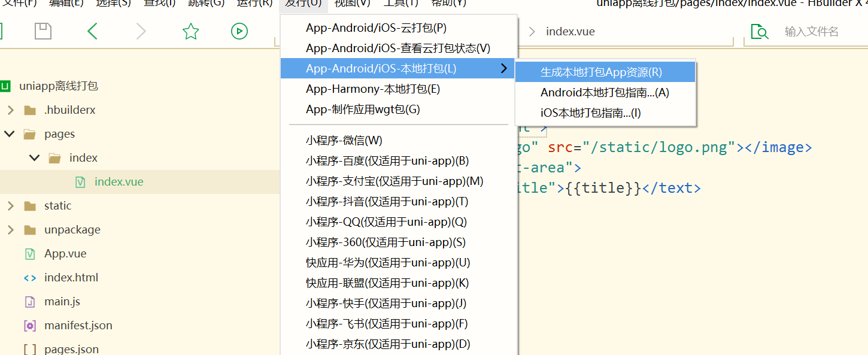Click the unpackage folder icon

coord(30,230)
